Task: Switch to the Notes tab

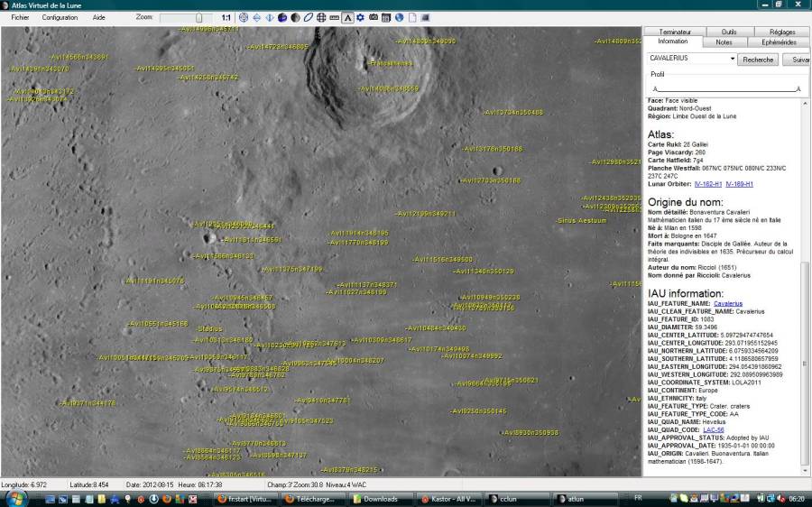Action: (x=724, y=42)
